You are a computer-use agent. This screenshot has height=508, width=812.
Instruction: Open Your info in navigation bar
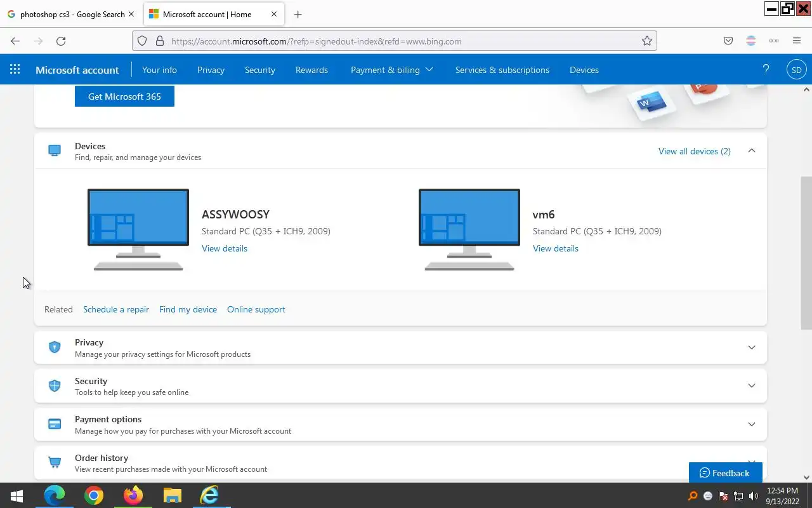pos(159,70)
